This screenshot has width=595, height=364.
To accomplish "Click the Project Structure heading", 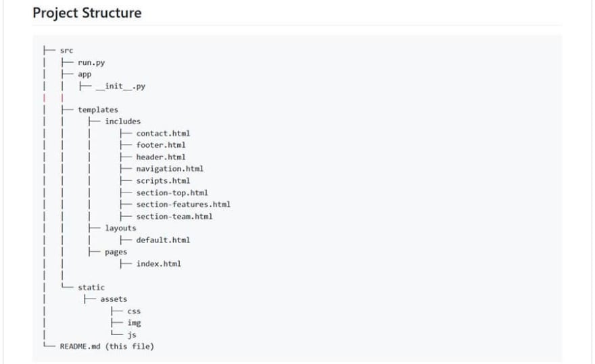I will (x=87, y=13).
